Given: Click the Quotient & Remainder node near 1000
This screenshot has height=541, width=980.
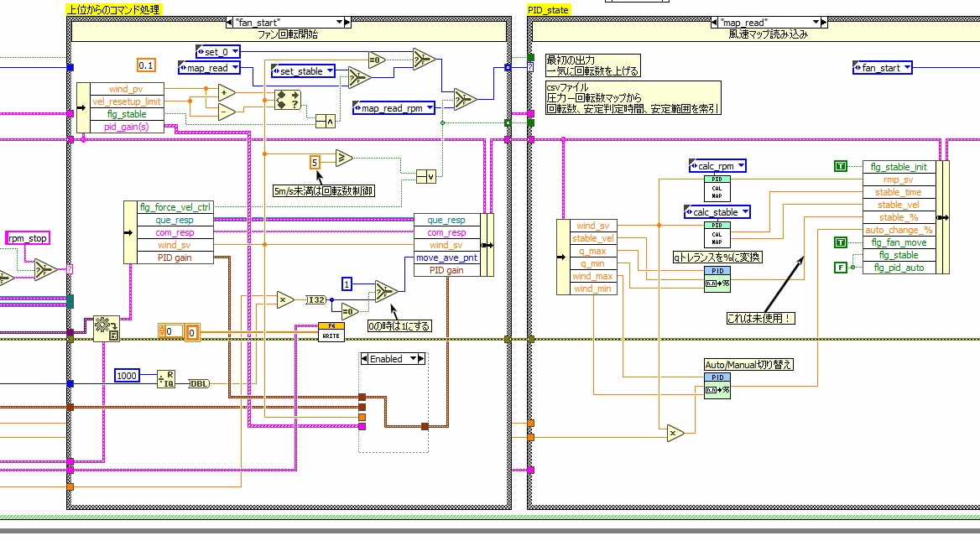Looking at the screenshot, I should 166,378.
